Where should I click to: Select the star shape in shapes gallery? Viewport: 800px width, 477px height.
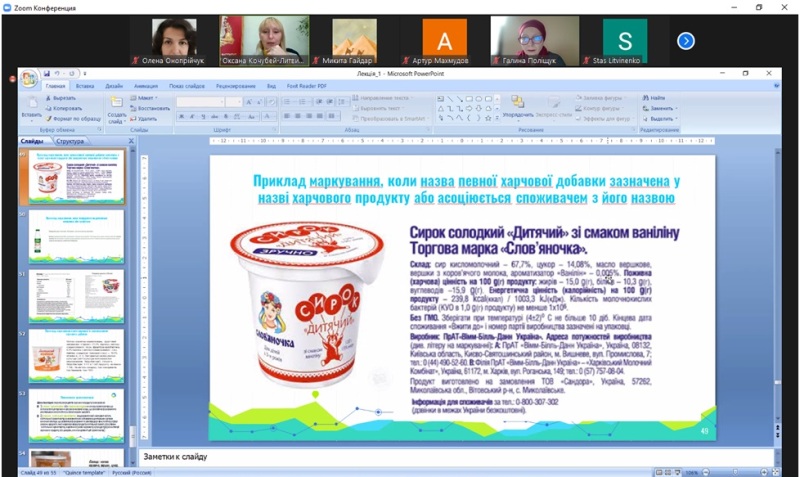[488, 118]
